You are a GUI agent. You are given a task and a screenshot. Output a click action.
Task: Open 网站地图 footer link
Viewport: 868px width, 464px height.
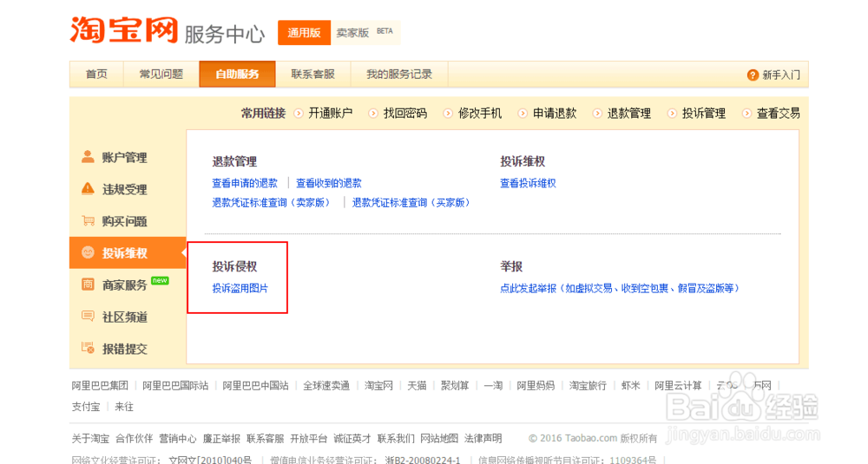click(x=439, y=439)
